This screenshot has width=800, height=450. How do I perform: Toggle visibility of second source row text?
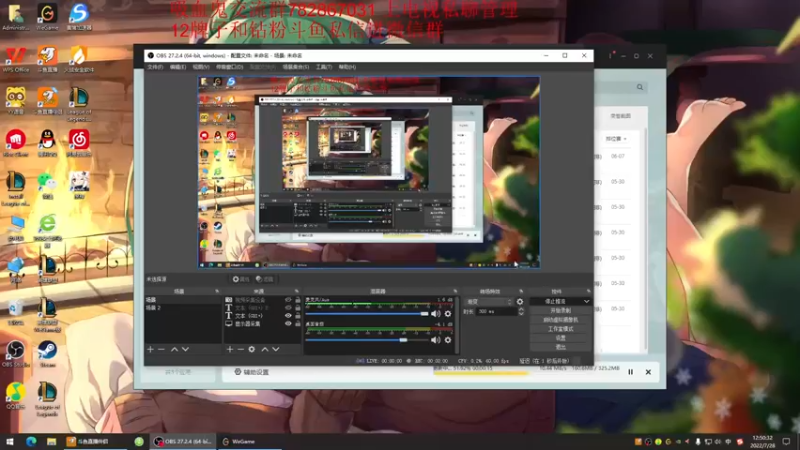click(x=288, y=308)
